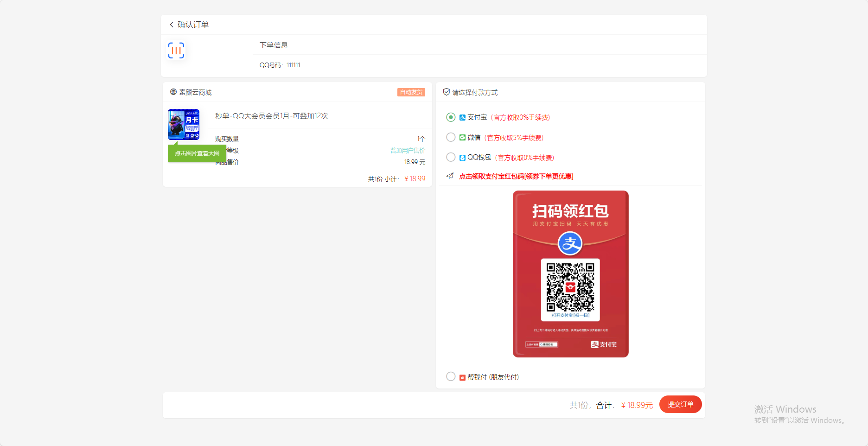Click the 18.99 元 unit price value
Viewport: 868px width, 446px height.
[x=415, y=162]
